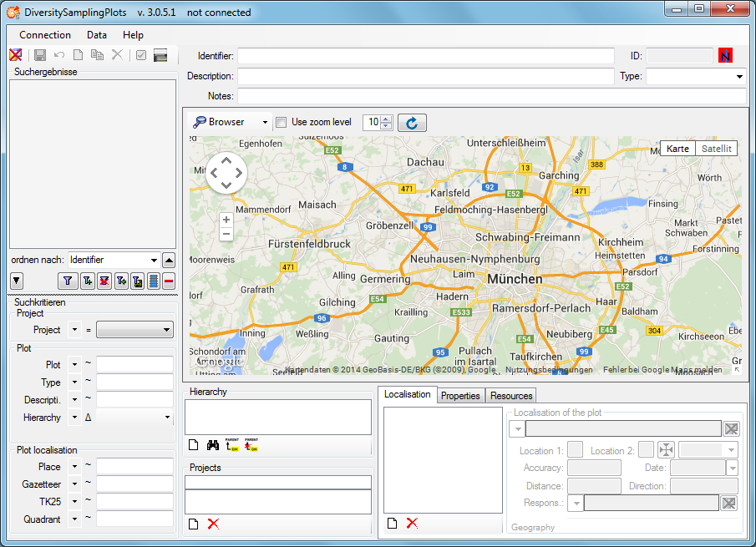Image resolution: width=756 pixels, height=547 pixels.
Task: Click the coordinates cross icon beside Location 2
Action: 666,450
